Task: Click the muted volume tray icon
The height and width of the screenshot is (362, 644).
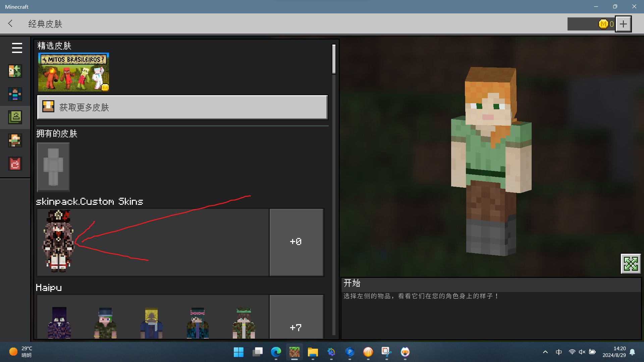Action: (582, 352)
